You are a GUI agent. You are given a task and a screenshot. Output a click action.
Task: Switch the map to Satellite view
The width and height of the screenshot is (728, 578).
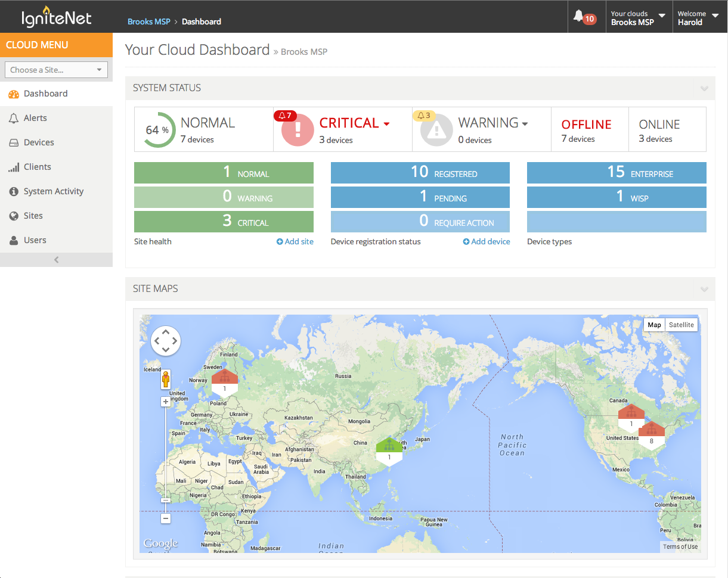click(x=681, y=325)
